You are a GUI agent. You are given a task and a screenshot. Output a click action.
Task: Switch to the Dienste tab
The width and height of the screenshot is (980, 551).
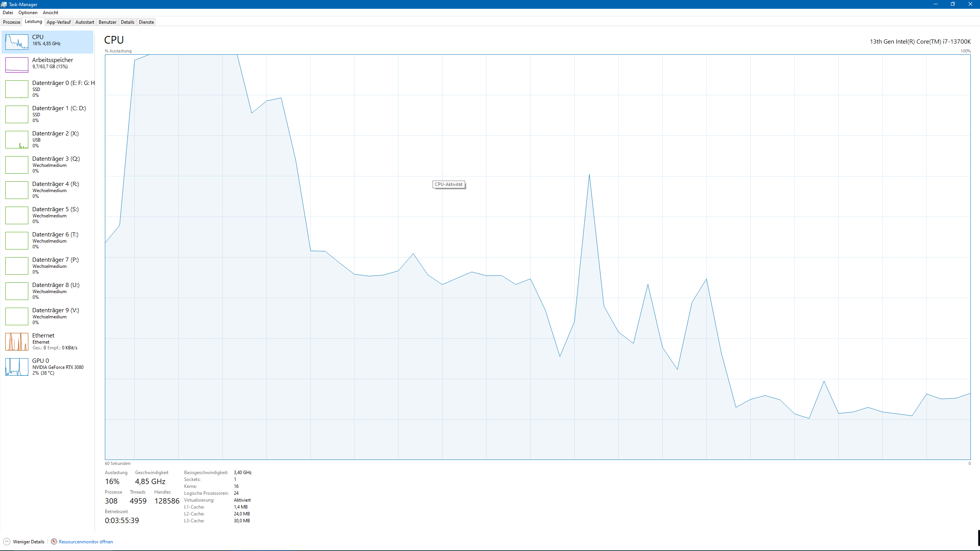146,22
